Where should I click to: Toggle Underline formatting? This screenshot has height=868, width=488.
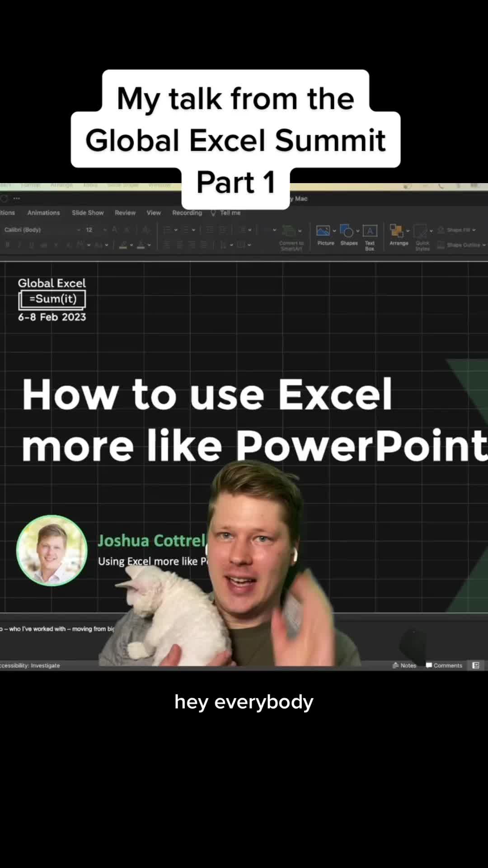click(x=31, y=245)
